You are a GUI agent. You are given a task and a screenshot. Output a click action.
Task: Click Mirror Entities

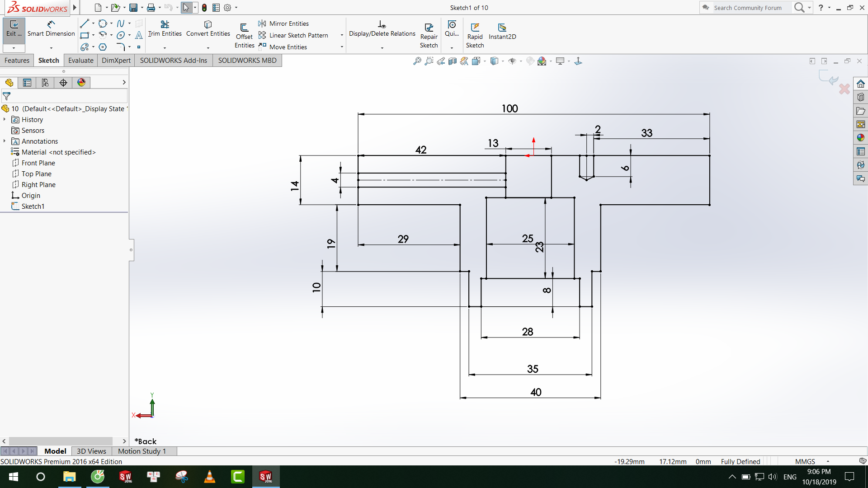tap(284, 23)
